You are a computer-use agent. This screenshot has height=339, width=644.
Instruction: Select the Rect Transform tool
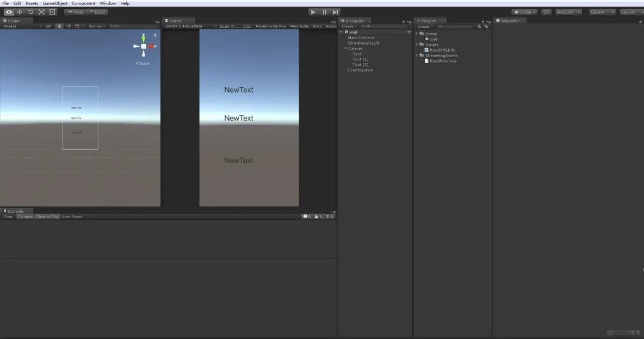tap(52, 12)
